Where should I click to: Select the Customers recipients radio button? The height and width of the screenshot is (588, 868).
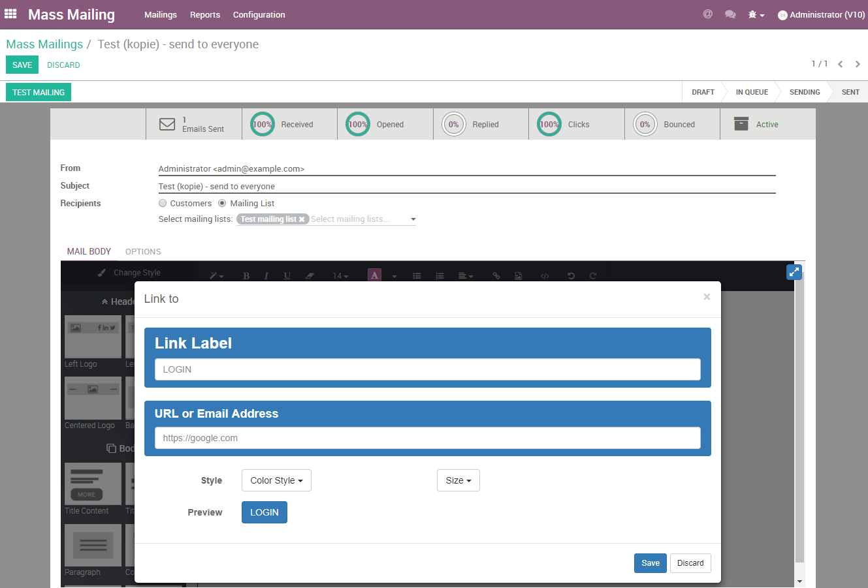pos(163,203)
